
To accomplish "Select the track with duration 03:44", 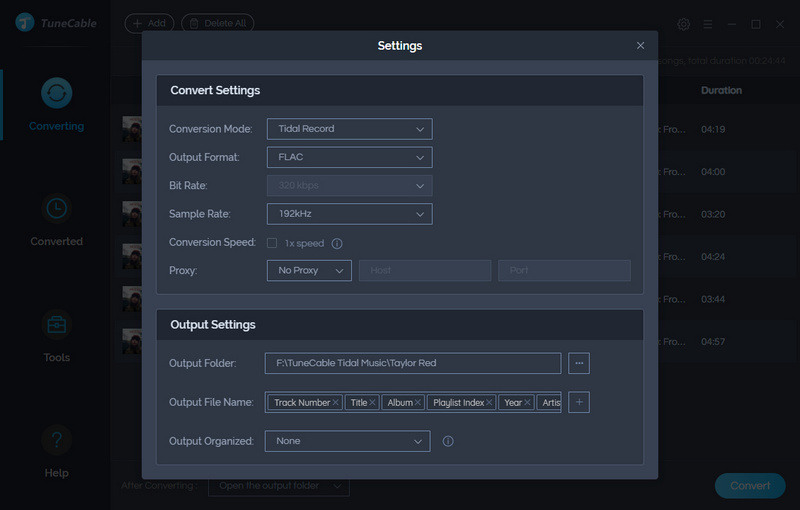I will point(713,299).
